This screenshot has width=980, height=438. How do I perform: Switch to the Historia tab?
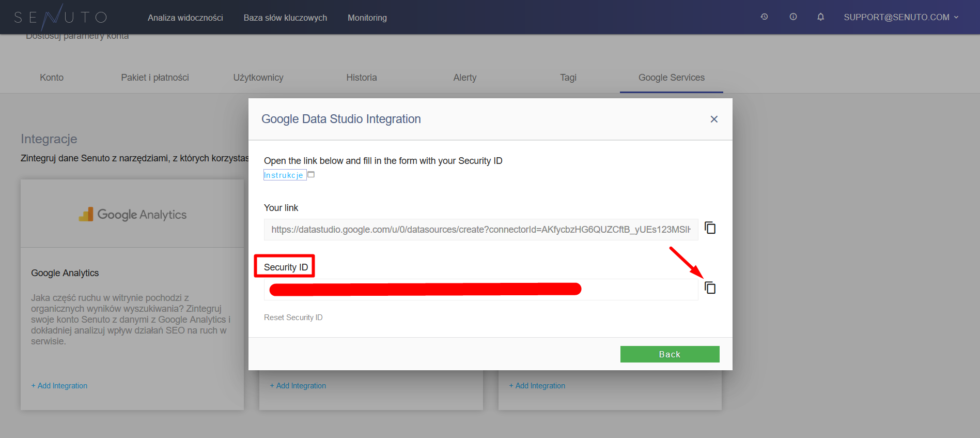point(362,78)
